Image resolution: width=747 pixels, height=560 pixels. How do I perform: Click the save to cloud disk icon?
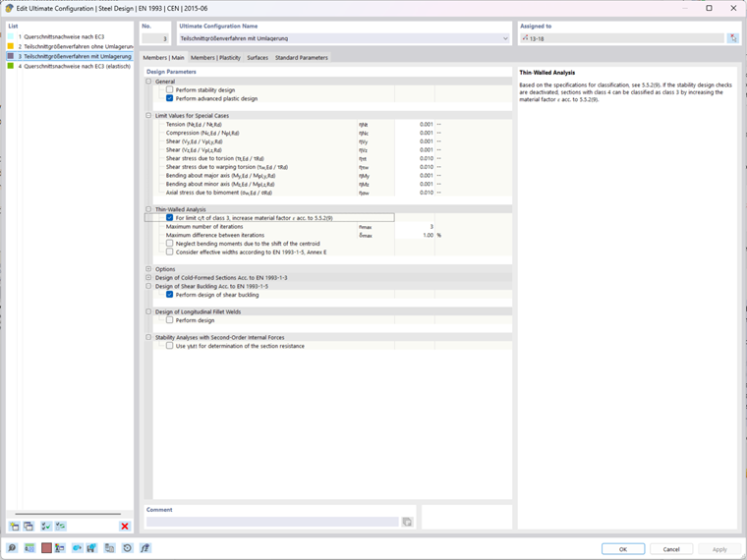tap(91, 548)
